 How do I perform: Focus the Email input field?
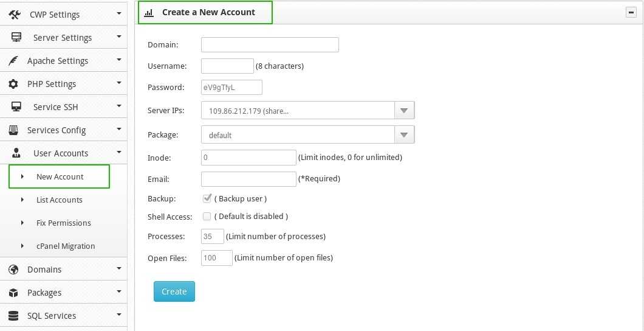248,179
